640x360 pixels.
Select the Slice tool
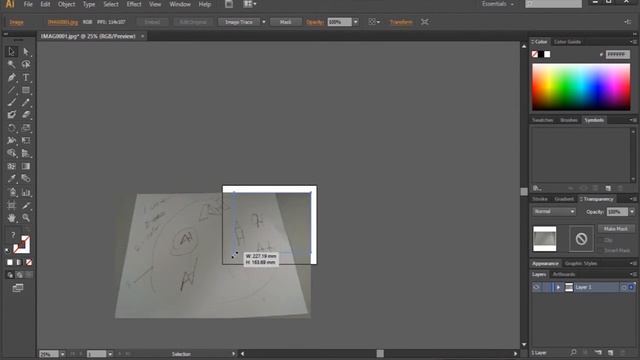[x=26, y=205]
